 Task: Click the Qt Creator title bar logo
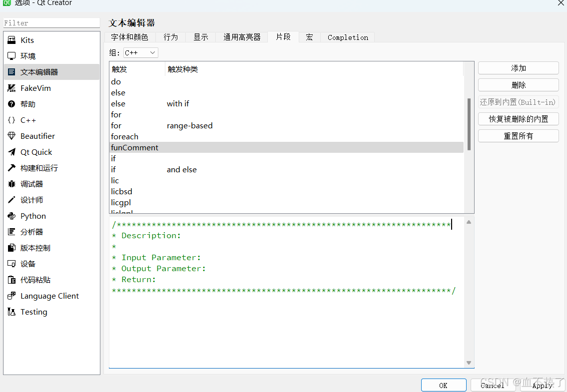pyautogui.click(x=6, y=2)
